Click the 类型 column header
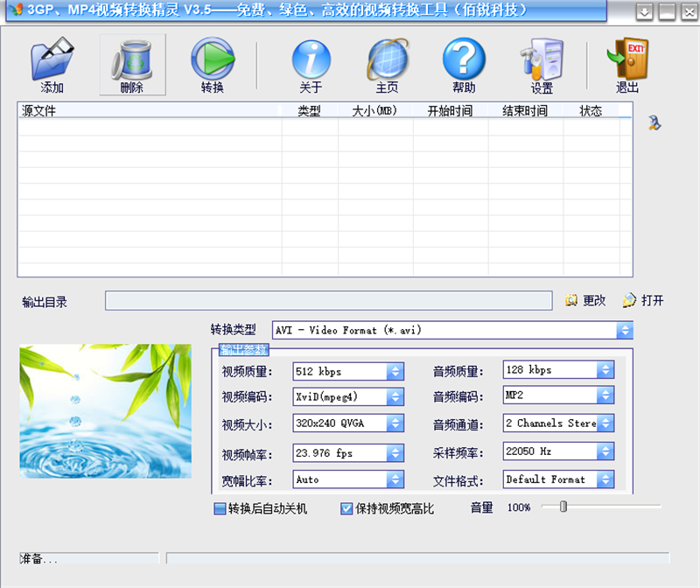Screen dimensions: 700x588 [x=309, y=111]
